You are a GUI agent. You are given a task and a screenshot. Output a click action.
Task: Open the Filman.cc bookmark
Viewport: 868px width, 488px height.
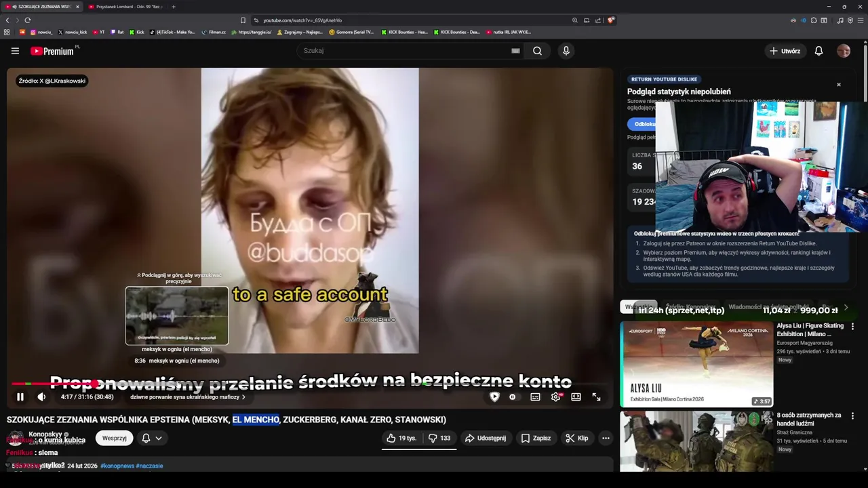pos(214,32)
